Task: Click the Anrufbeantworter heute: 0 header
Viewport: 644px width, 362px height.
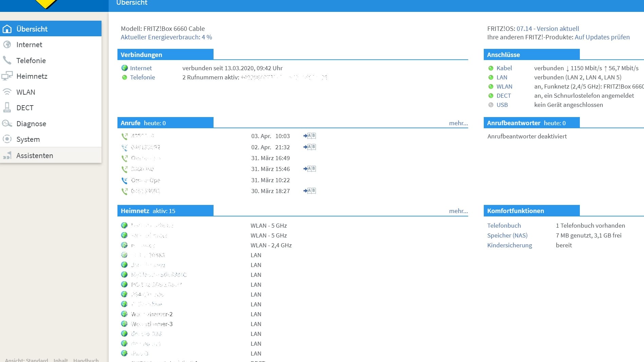Action: (532, 123)
